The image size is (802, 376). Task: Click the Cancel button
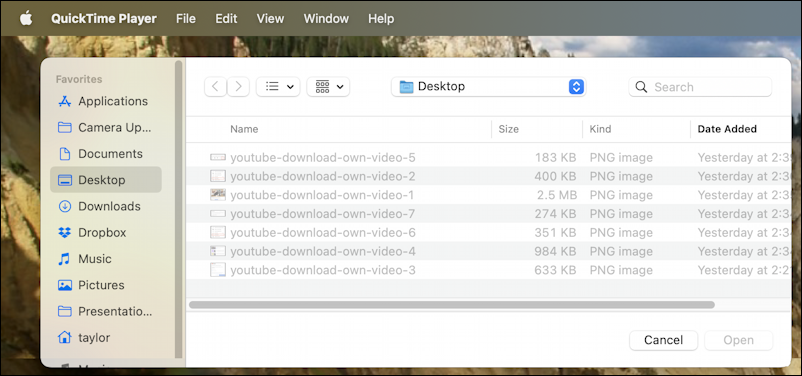coord(663,340)
